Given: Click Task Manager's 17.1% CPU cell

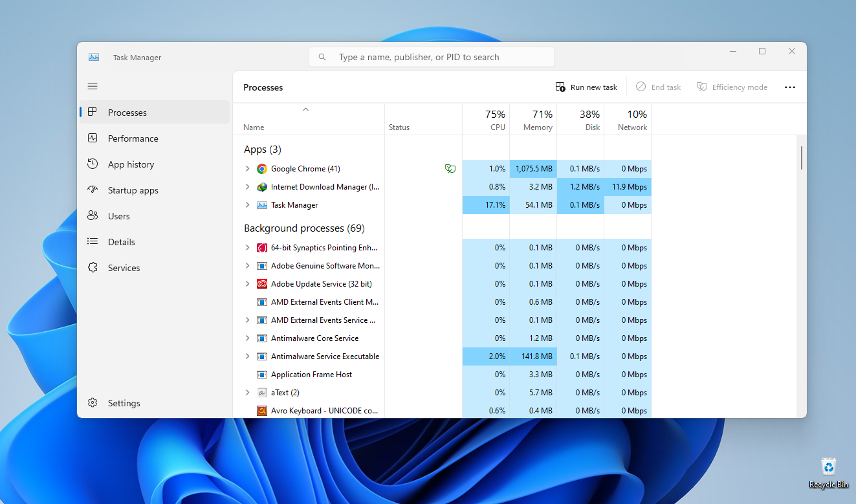Looking at the screenshot, I should pyautogui.click(x=486, y=205).
